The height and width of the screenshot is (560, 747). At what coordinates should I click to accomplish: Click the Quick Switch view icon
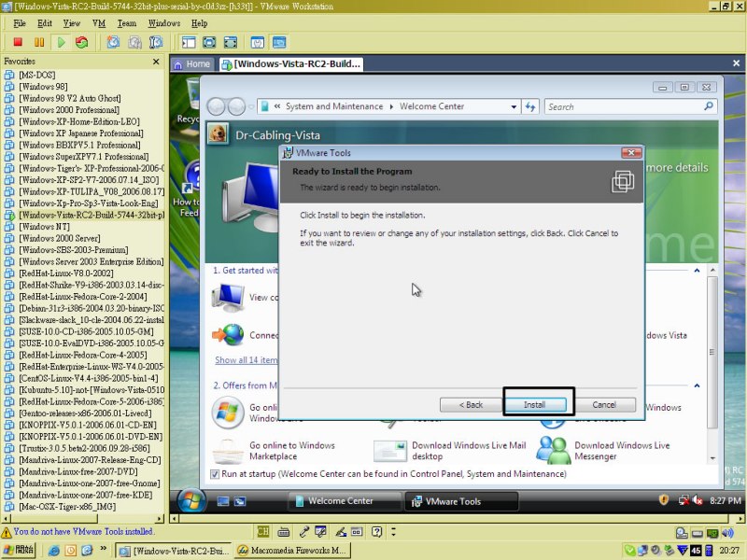[209, 42]
